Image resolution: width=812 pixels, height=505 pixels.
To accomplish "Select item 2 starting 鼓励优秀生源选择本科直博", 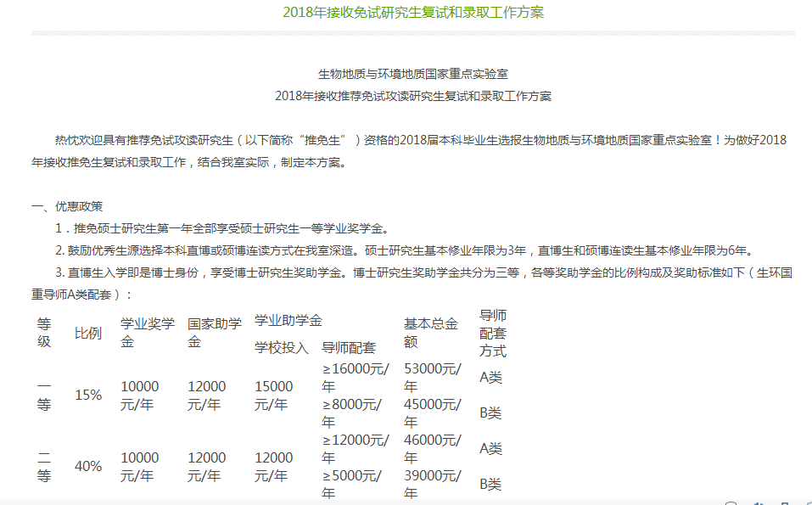I will [x=405, y=250].
